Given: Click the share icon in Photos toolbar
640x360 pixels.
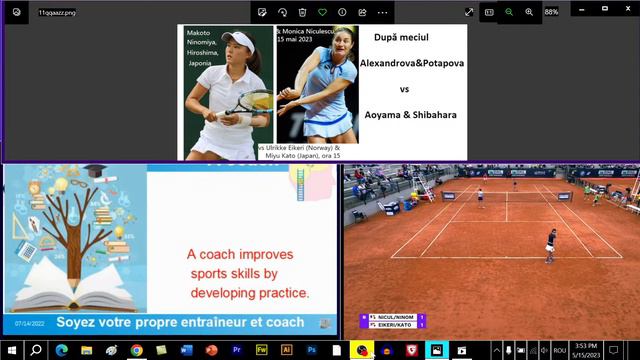Looking at the screenshot, I should [362, 13].
